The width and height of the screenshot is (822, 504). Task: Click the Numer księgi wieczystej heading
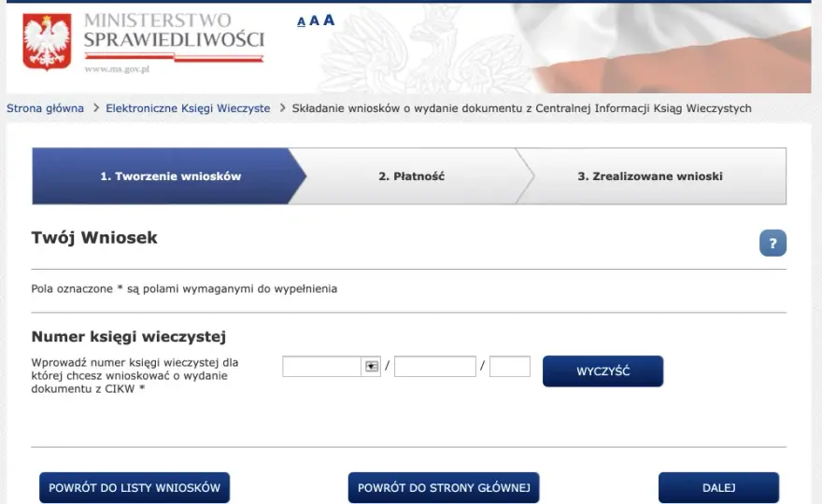pyautogui.click(x=129, y=336)
